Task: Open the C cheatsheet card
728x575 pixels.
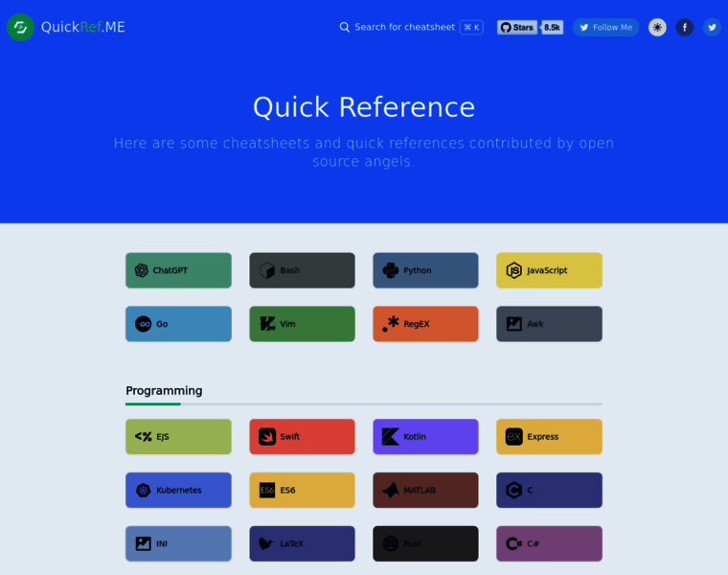Action: tap(549, 490)
